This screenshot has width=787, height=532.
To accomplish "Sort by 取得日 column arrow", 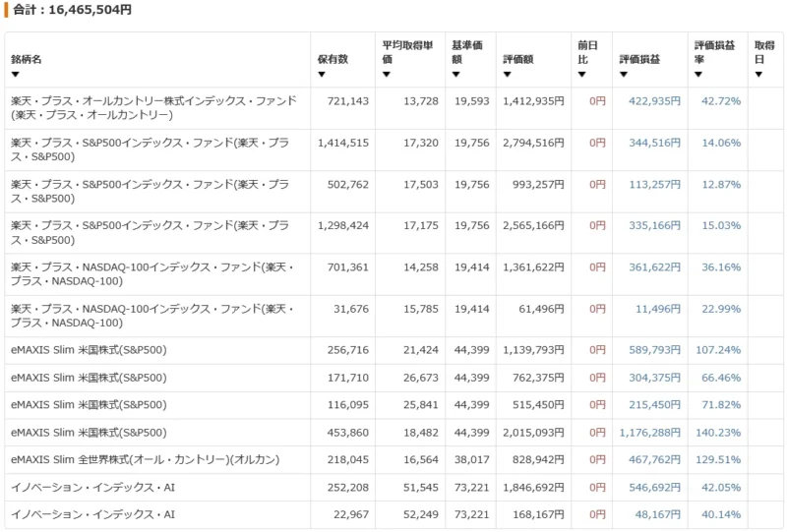I will (x=758, y=75).
